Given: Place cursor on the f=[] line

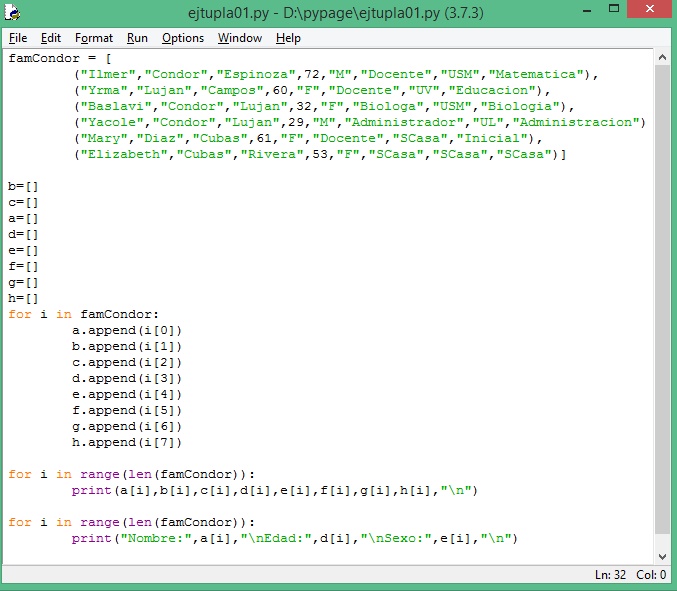Looking at the screenshot, I should [x=23, y=266].
